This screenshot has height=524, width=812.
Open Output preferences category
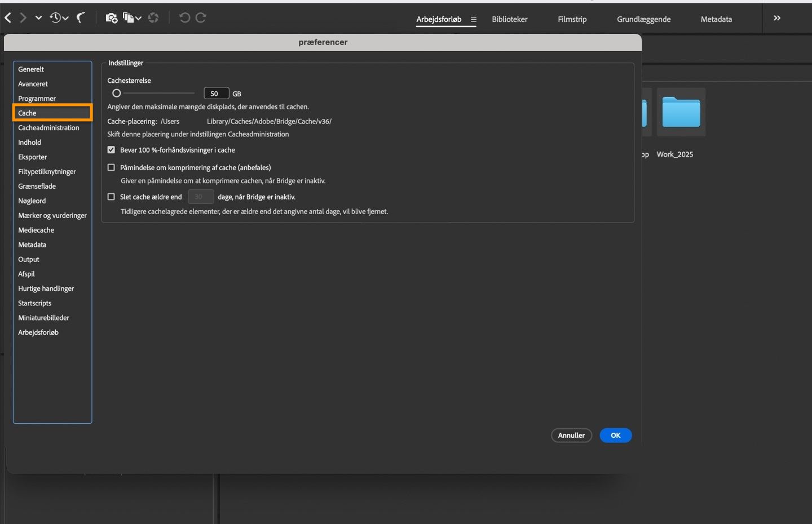click(52, 260)
